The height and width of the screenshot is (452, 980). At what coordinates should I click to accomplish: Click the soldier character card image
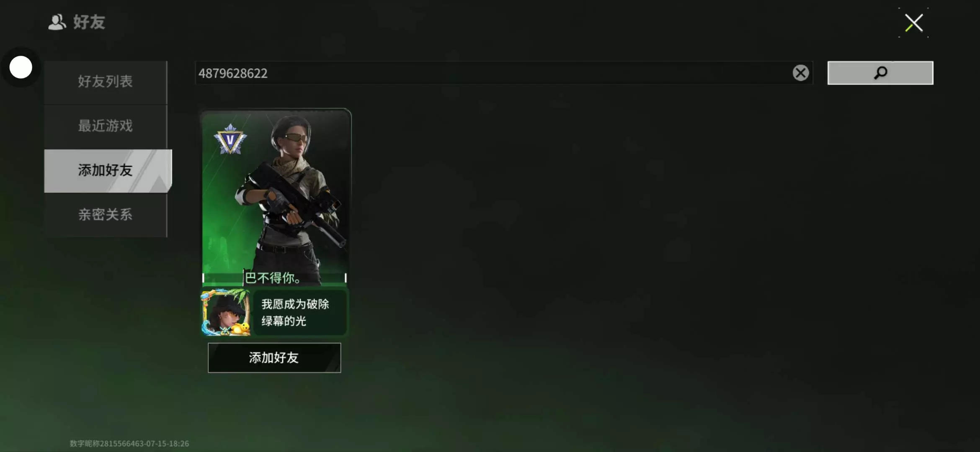[276, 197]
